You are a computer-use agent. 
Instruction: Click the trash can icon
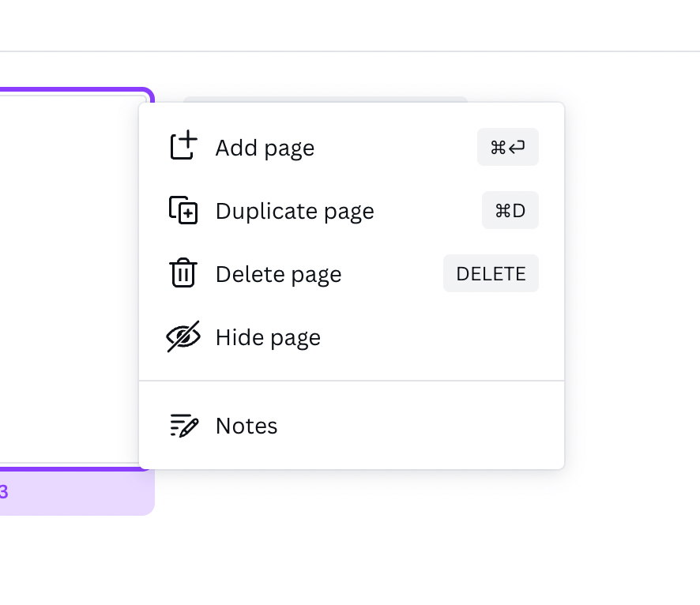(183, 273)
